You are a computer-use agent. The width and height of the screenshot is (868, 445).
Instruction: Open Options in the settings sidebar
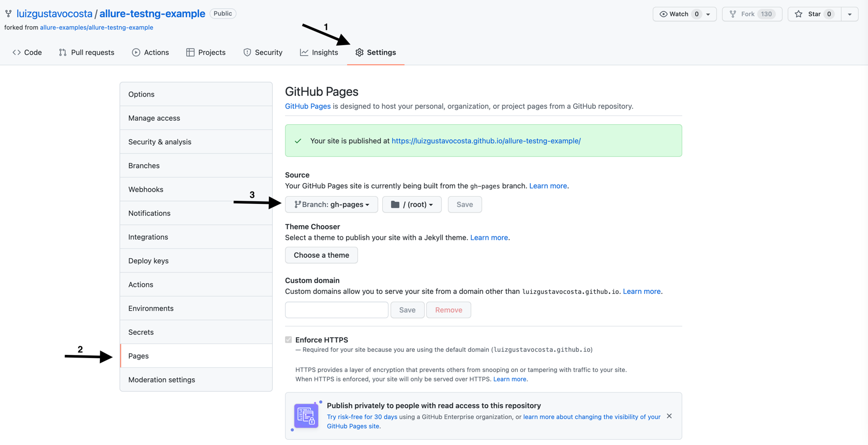[x=196, y=94]
